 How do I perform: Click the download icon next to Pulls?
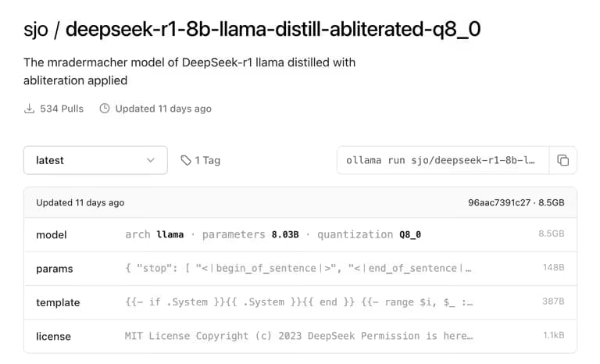coord(30,109)
